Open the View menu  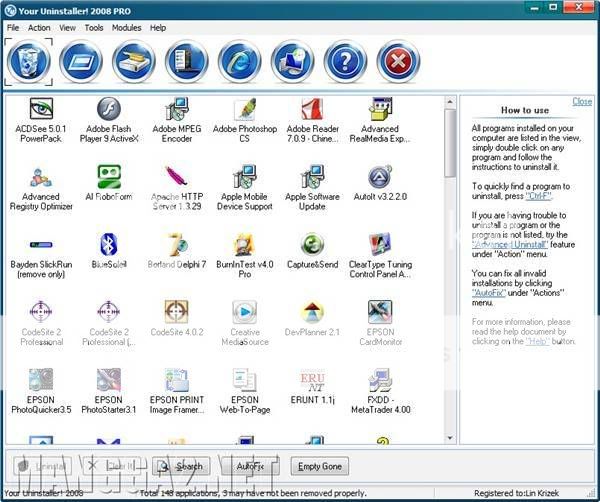[67, 28]
